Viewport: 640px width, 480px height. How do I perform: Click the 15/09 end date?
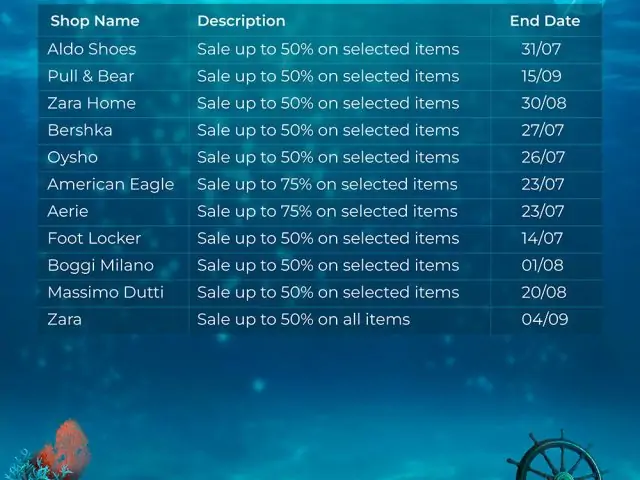point(541,76)
